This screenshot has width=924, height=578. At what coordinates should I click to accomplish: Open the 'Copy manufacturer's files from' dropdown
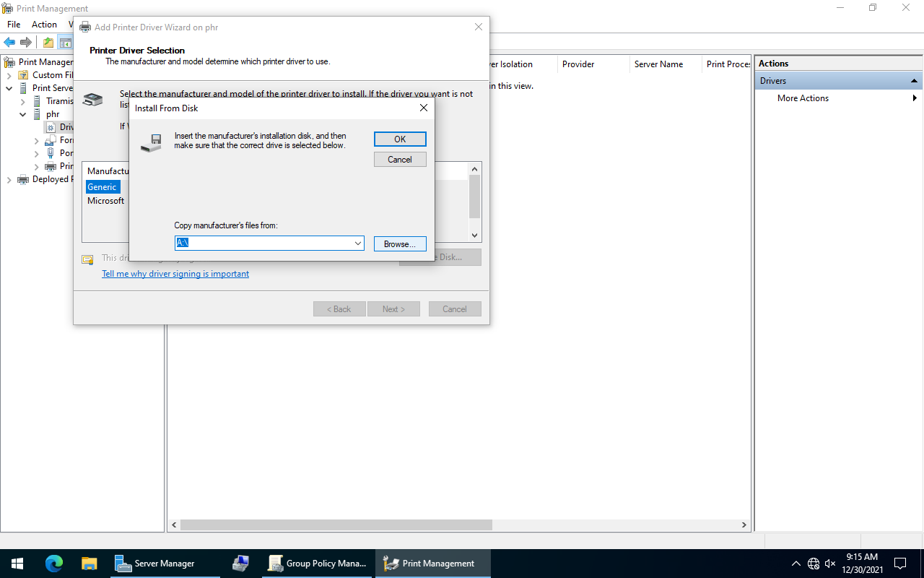click(x=358, y=243)
